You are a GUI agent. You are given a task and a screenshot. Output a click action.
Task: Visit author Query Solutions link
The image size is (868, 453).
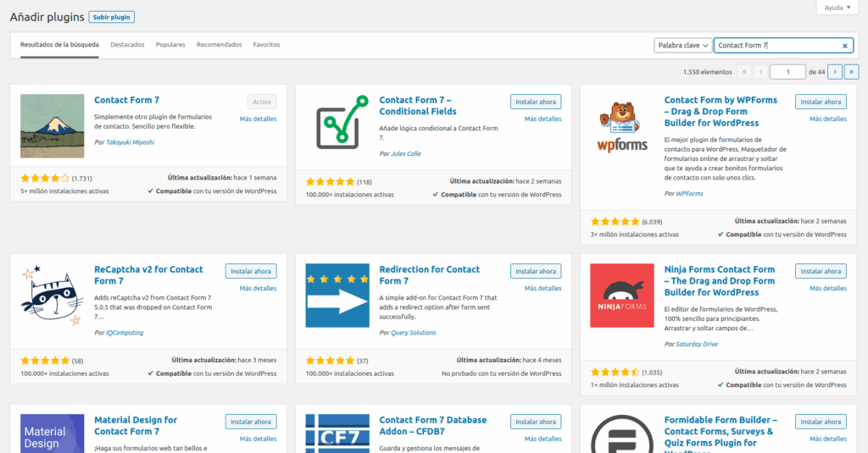coord(414,333)
